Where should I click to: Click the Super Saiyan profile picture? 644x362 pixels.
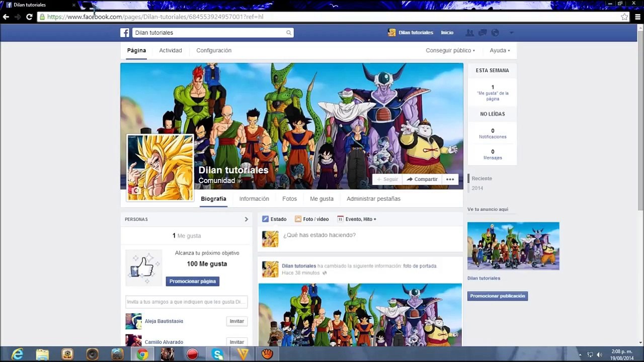click(x=160, y=168)
